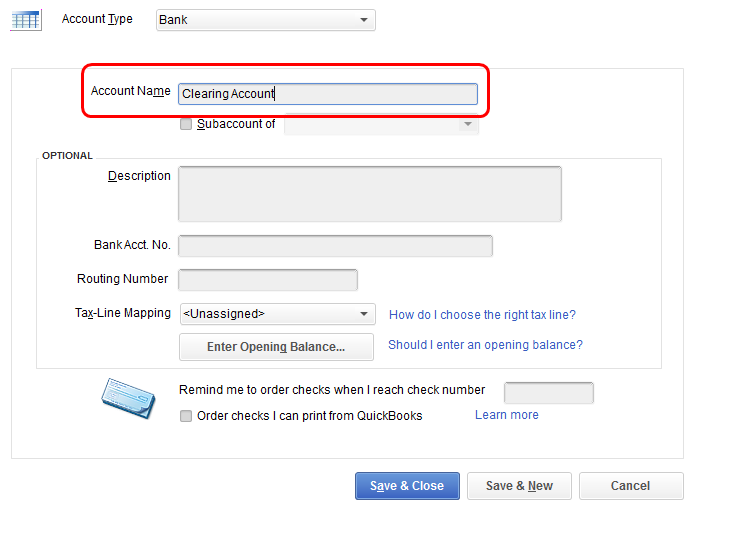Click the account register grid icon
The width and height of the screenshot is (731, 542).
click(x=25, y=20)
